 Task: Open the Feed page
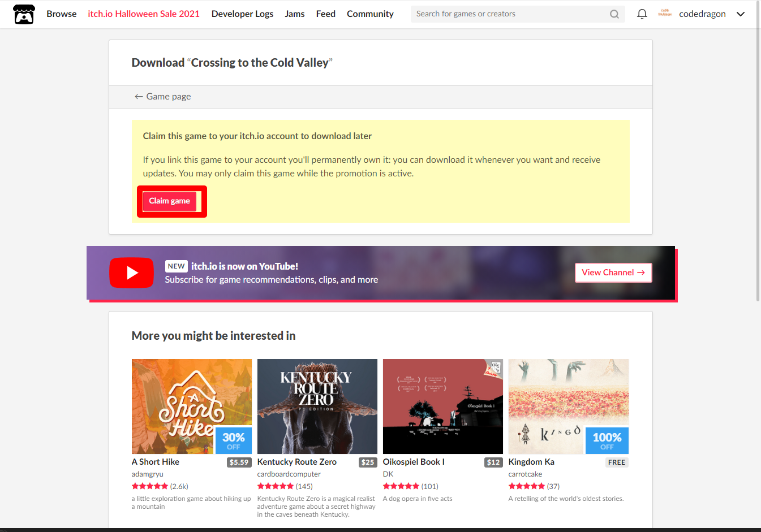[x=326, y=14]
